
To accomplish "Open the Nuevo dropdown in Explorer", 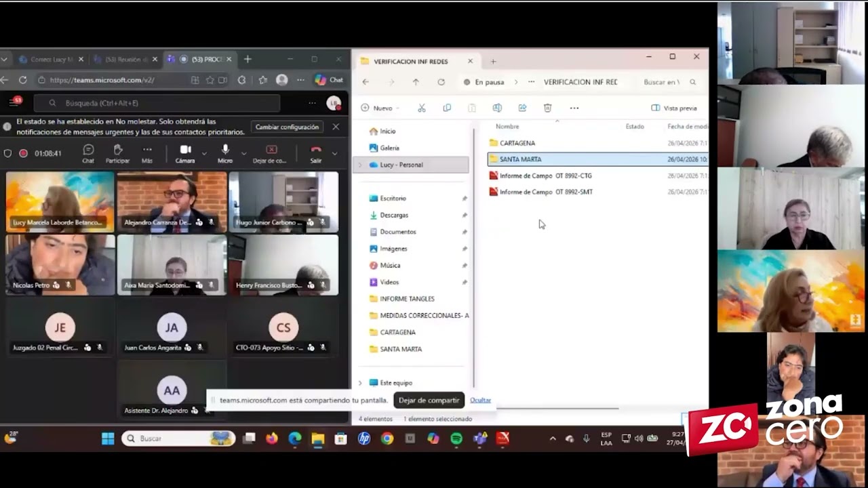I will click(377, 108).
